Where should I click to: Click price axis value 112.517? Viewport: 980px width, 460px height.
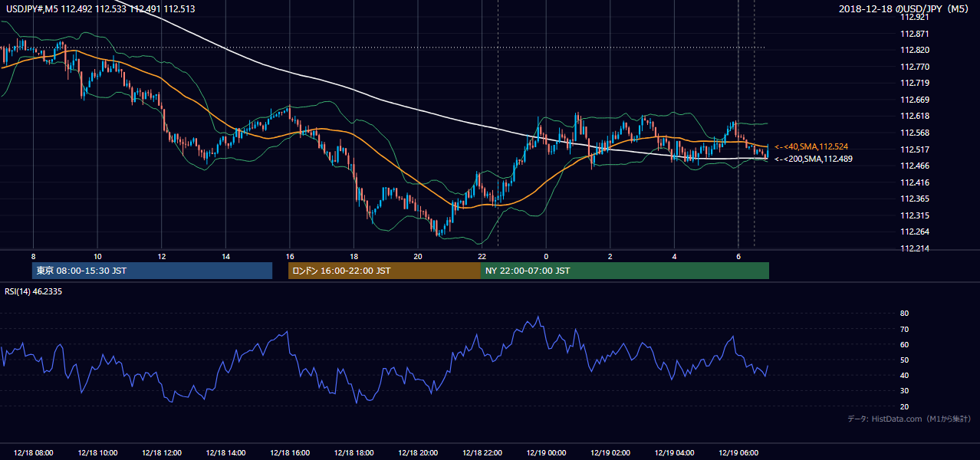pyautogui.click(x=916, y=149)
